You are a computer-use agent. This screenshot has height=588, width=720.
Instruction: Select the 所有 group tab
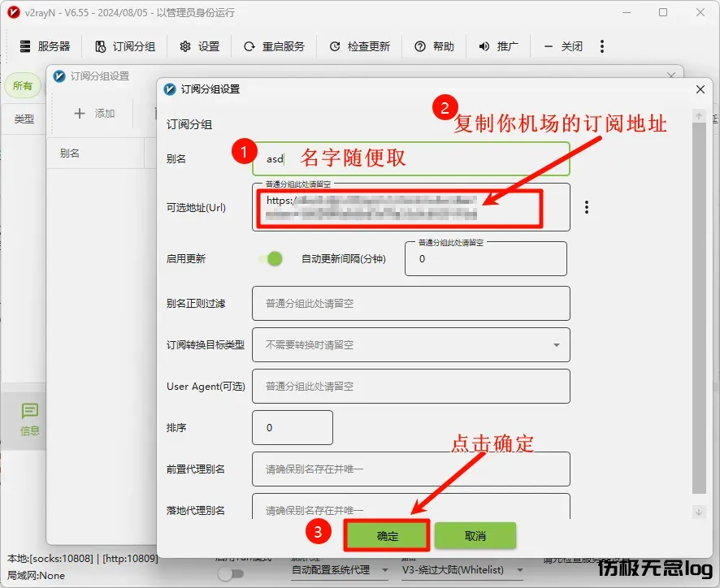pos(23,86)
